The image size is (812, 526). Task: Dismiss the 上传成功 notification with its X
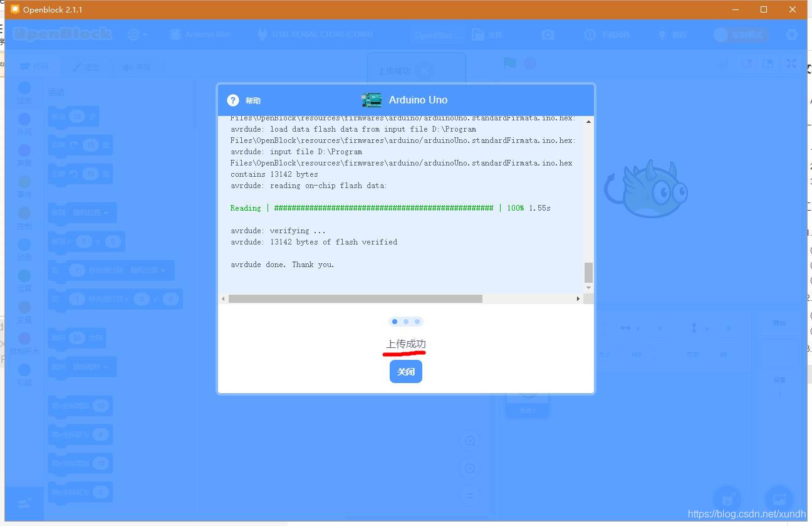click(x=424, y=71)
